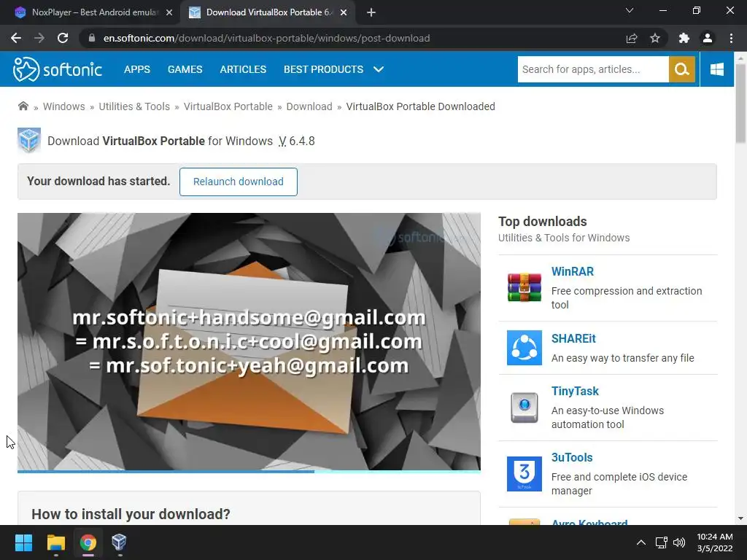
Task: Open Chrome tab search chevron
Action: [630, 10]
